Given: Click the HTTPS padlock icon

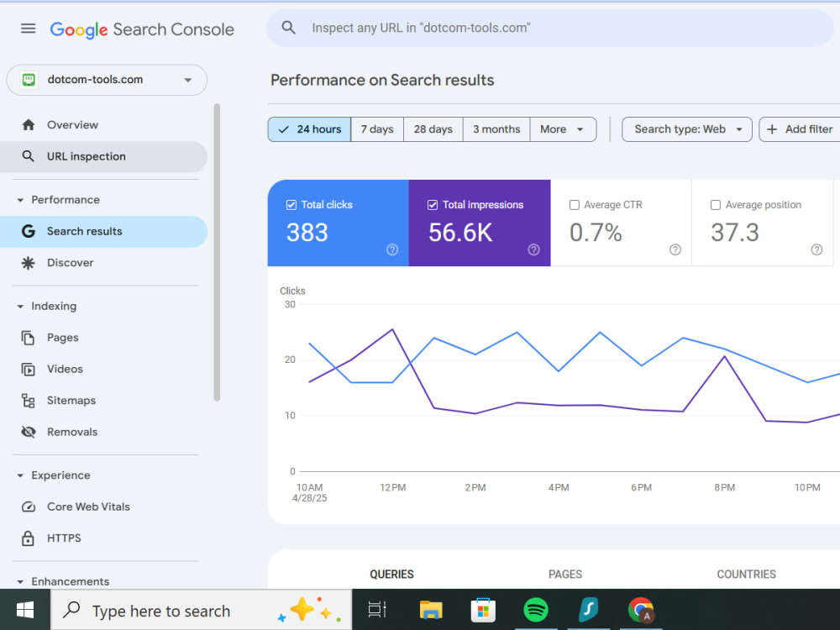Looking at the screenshot, I should click(x=29, y=538).
